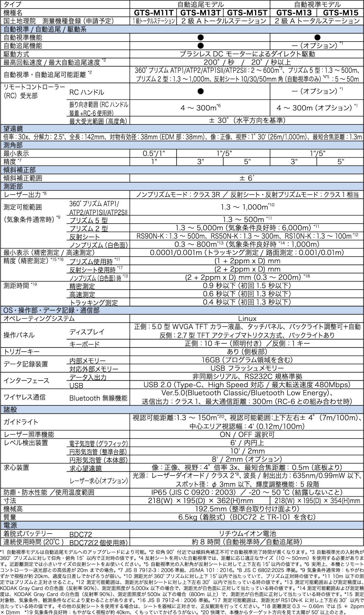The height and width of the screenshot is (615, 364).
Task: Select the Linux operating system cell
Action: [x=247, y=318]
